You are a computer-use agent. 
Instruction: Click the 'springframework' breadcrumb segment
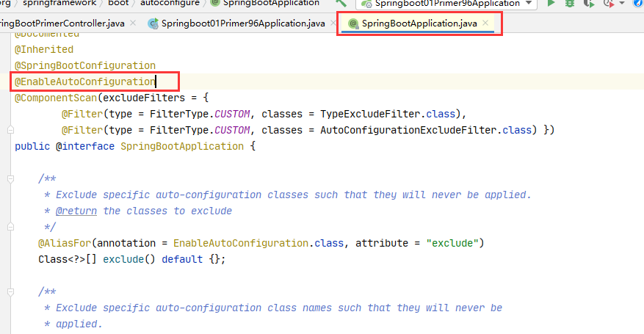click(59, 3)
